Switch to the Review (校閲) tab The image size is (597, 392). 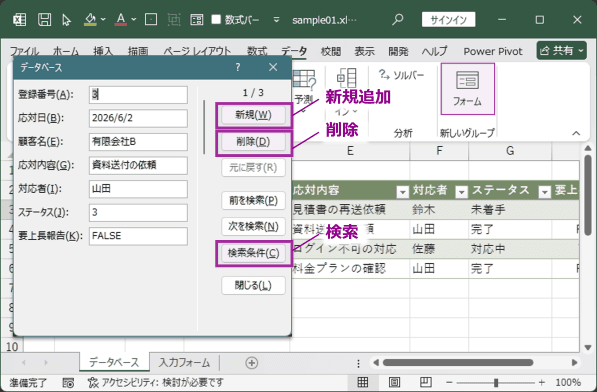tap(331, 51)
